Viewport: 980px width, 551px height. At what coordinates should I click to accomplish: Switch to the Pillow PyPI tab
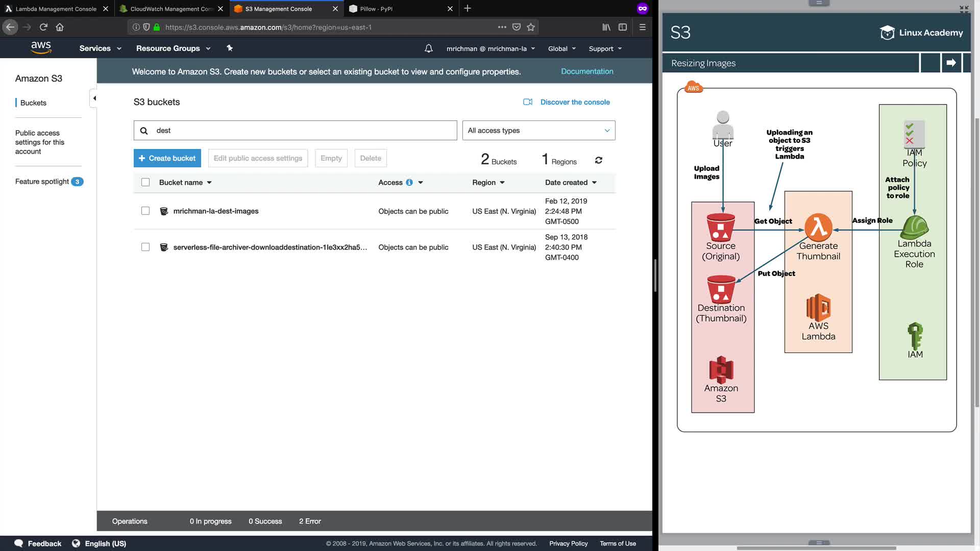(376, 9)
